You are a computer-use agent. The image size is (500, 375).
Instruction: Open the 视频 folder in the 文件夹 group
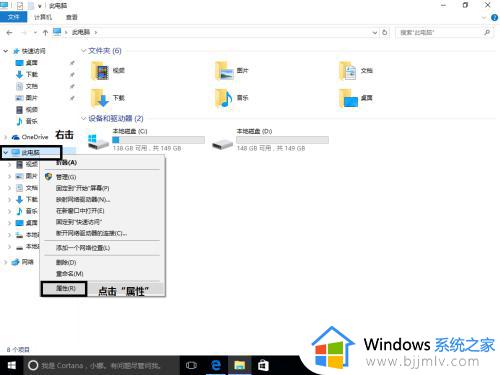tap(108, 71)
